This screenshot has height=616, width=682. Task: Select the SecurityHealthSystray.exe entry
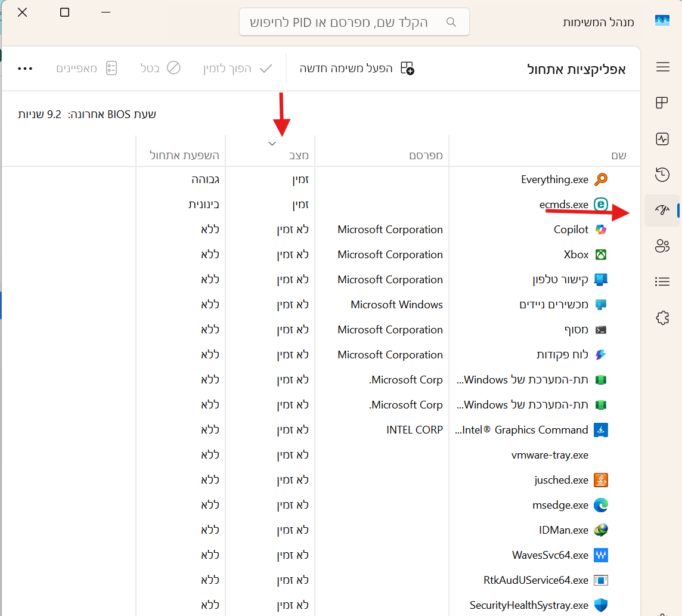[x=529, y=605]
